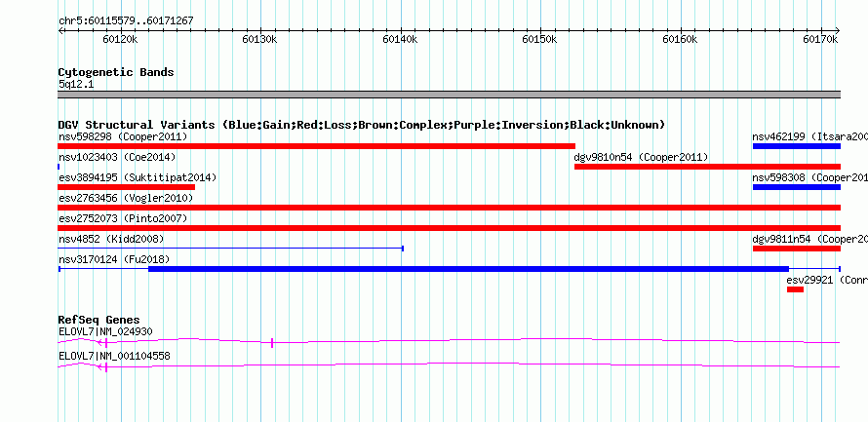The image size is (868, 422).
Task: Select the red esv2763456 full-width bar
Action: (x=449, y=208)
